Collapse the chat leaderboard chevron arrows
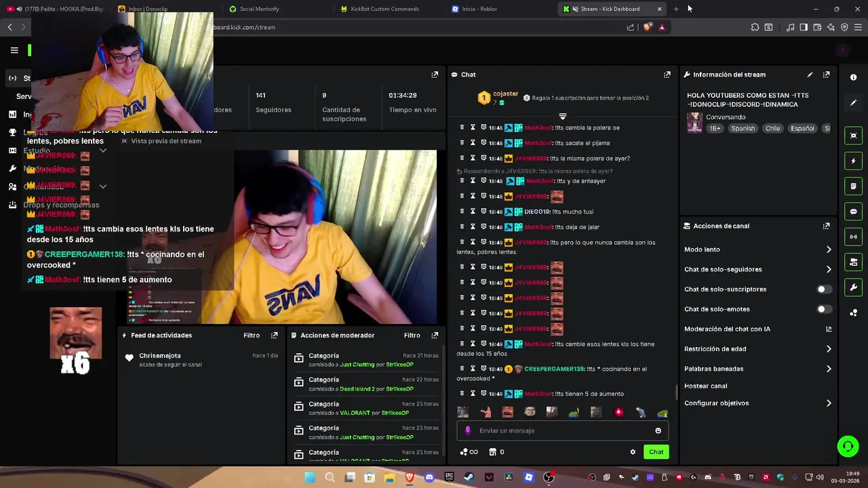This screenshot has width=868, height=488. [x=562, y=117]
